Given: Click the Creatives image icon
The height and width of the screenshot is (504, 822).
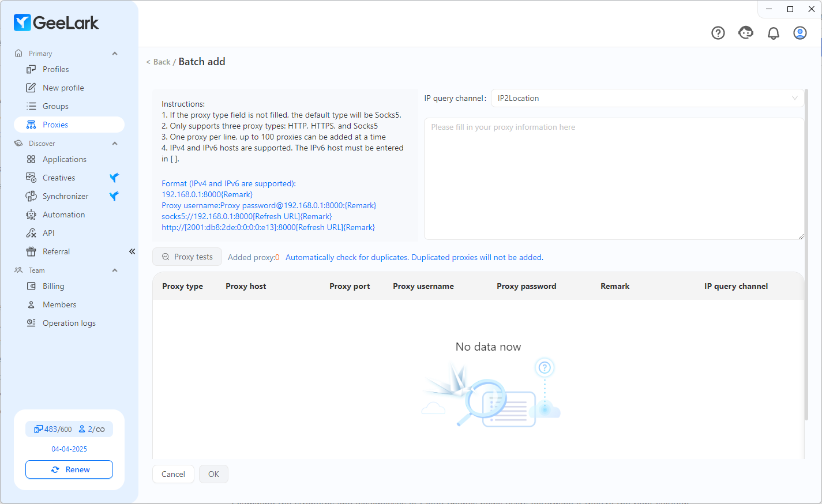Looking at the screenshot, I should (x=31, y=178).
